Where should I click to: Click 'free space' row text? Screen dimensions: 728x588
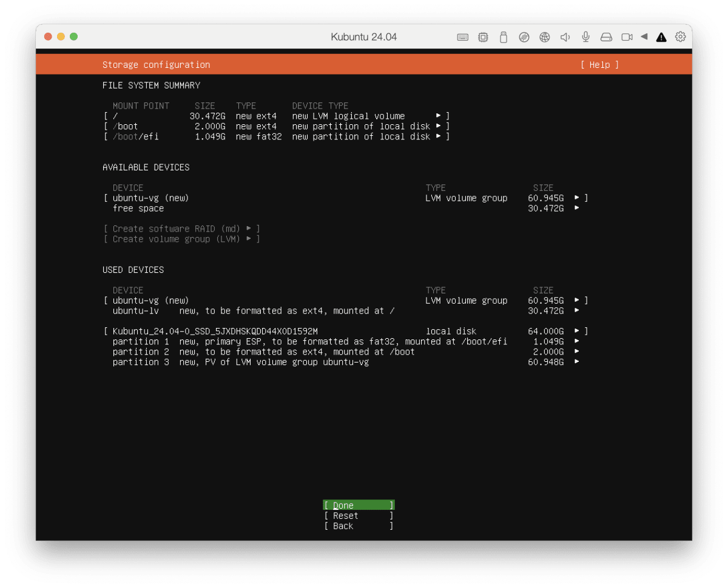coord(138,208)
